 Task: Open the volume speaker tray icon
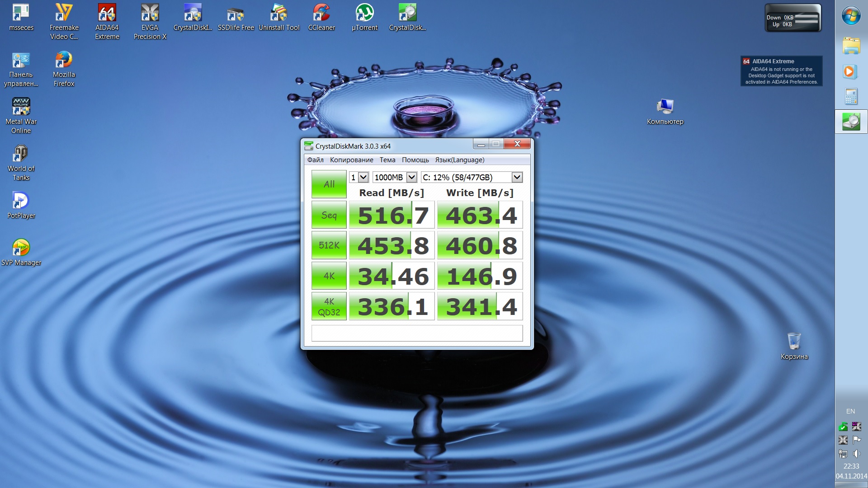tap(857, 453)
